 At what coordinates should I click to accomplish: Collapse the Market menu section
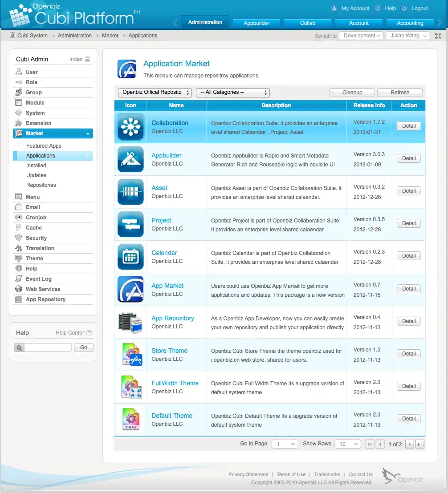pyautogui.click(x=88, y=133)
